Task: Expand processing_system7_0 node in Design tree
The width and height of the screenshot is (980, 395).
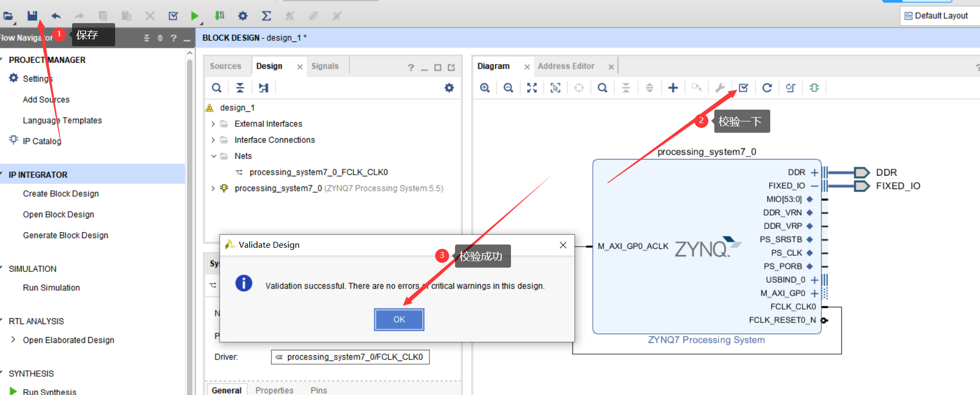Action: (x=213, y=188)
